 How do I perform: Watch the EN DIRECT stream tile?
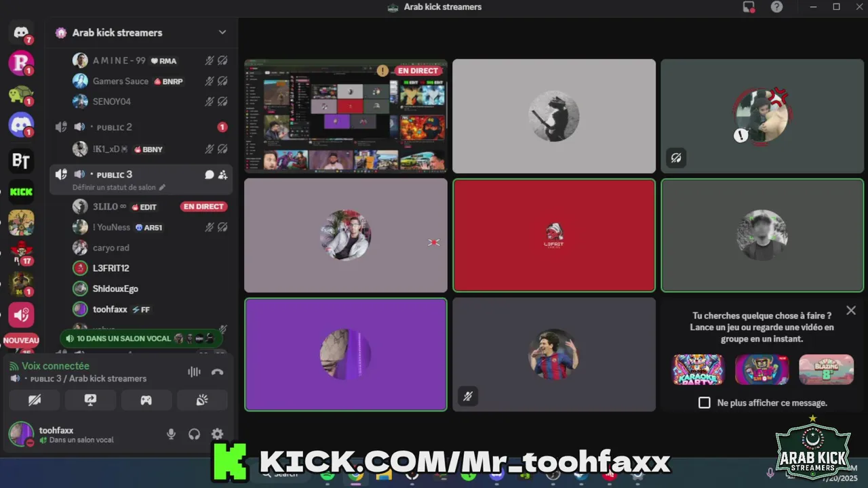[346, 116]
